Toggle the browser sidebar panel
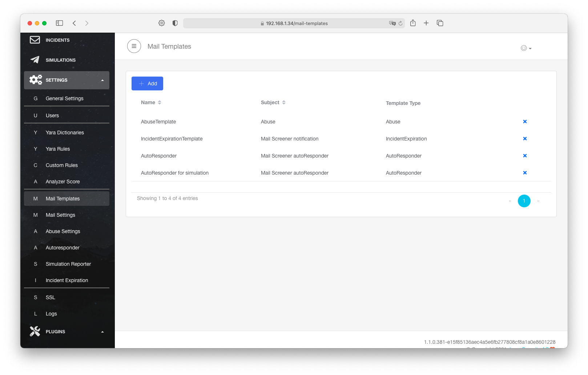This screenshot has width=588, height=375. (59, 23)
